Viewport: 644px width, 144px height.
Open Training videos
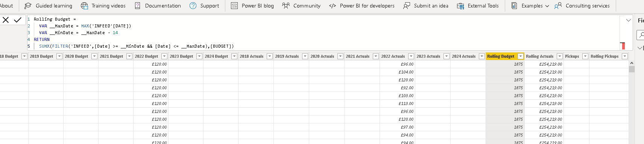tap(103, 6)
